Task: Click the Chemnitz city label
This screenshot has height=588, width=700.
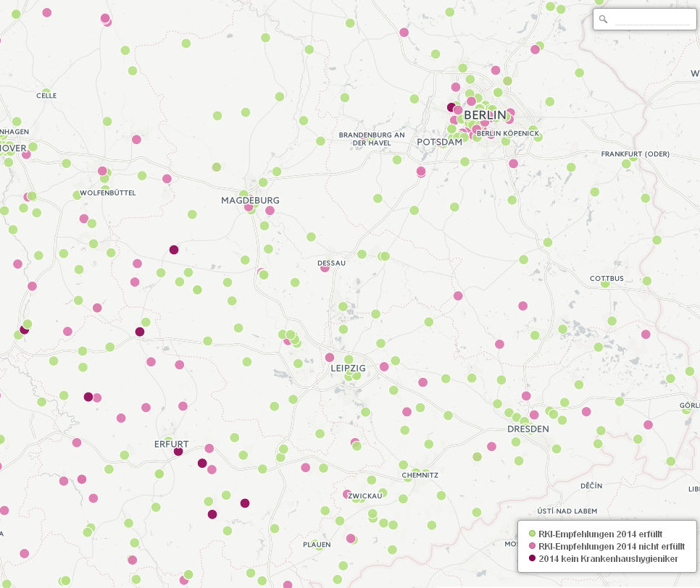Action: [420, 475]
